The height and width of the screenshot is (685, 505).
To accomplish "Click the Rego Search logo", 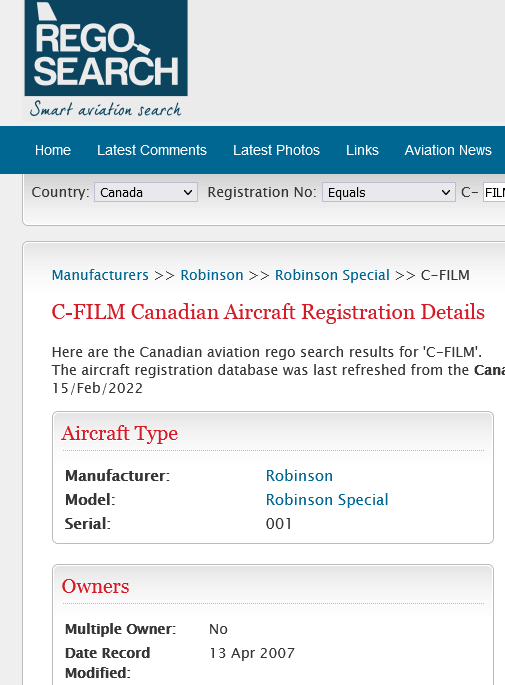I will [x=106, y=48].
